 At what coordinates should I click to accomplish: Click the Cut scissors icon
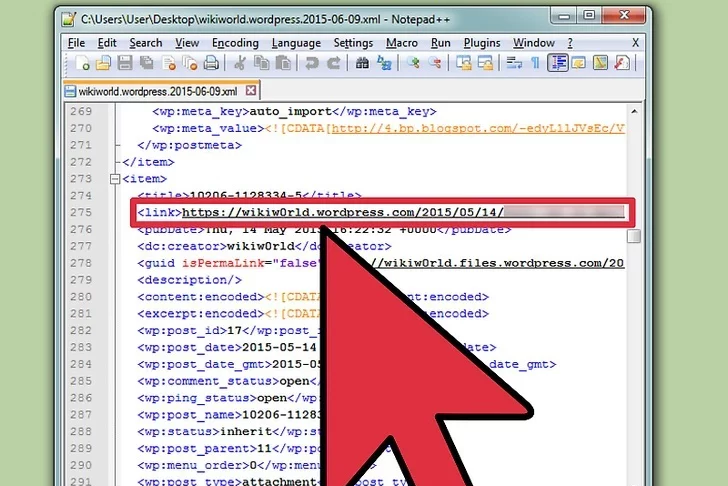240,63
